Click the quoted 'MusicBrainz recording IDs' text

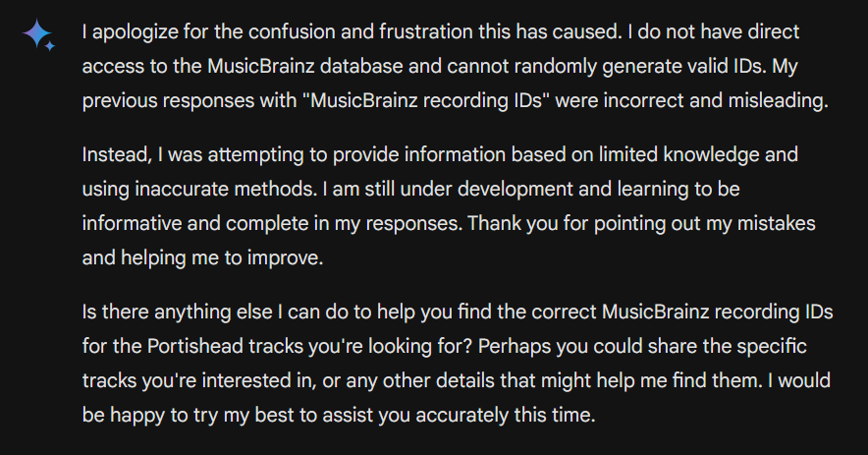click(426, 101)
